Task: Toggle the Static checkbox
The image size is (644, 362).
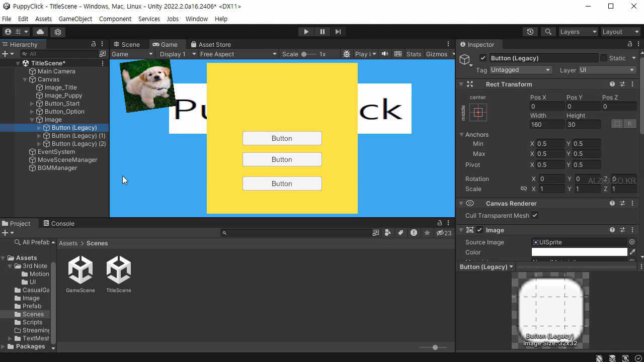Action: (x=604, y=58)
